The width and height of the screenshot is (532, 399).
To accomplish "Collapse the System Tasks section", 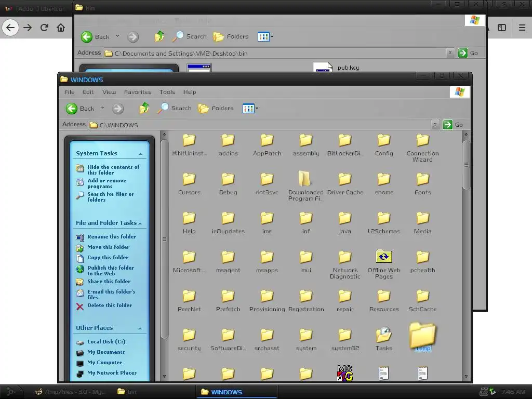I will [x=140, y=154].
